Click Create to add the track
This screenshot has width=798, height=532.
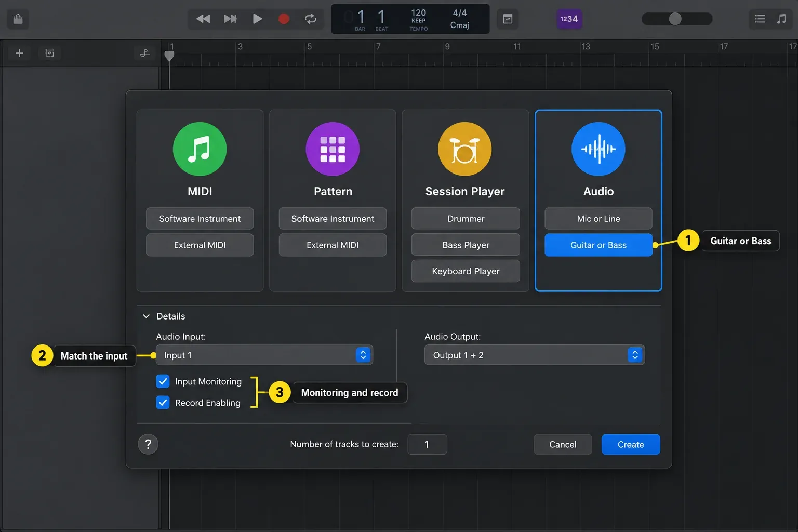coord(631,445)
